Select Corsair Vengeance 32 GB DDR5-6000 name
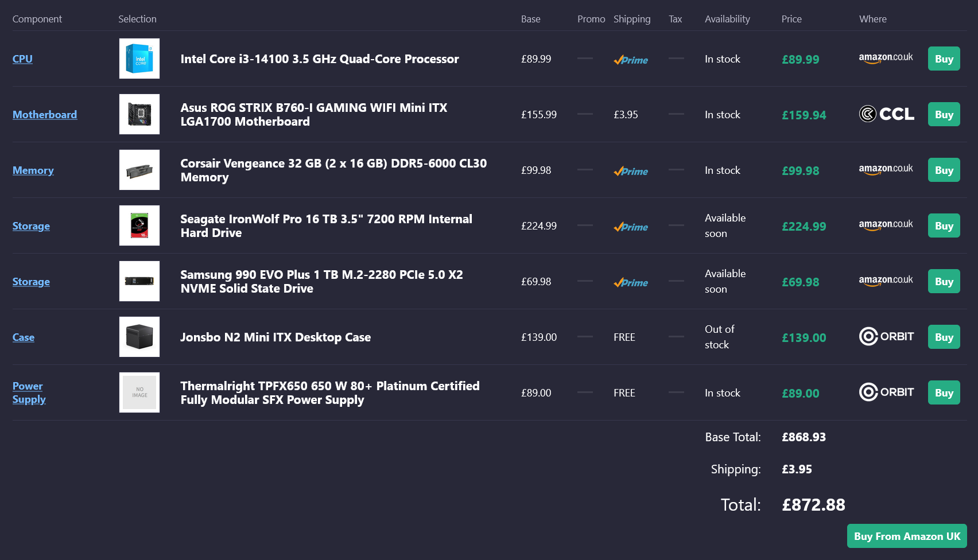 (333, 170)
